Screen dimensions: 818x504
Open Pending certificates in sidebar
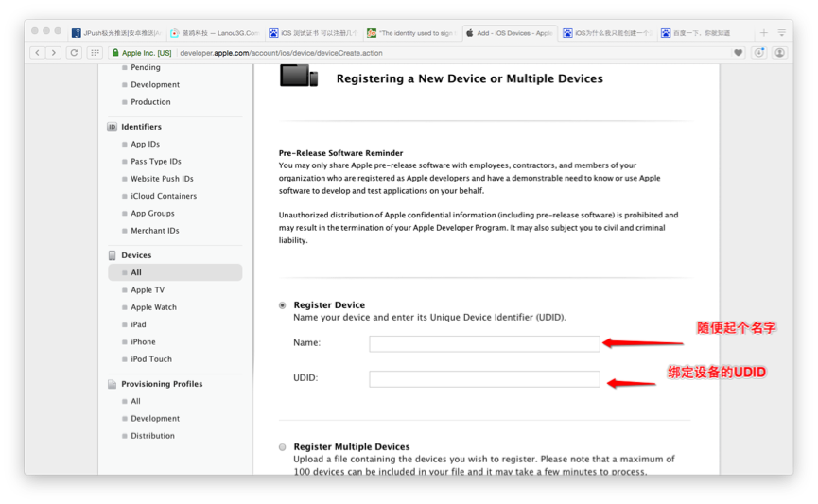[x=146, y=67]
